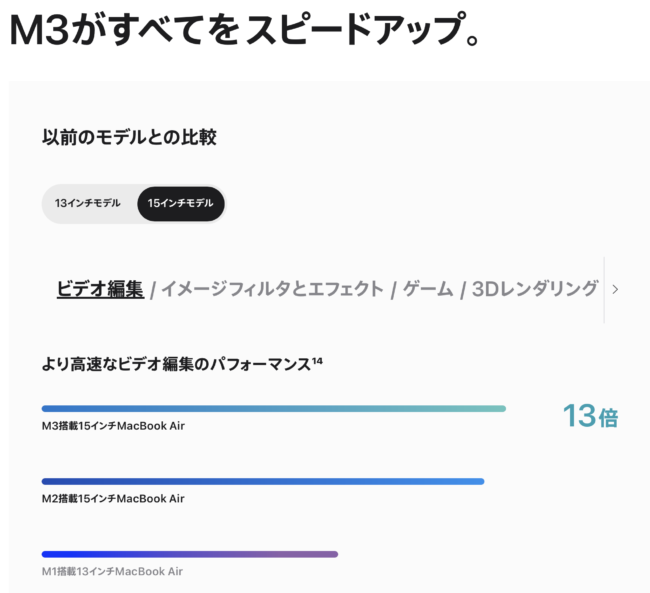Click the M3 teal gradient performance bar
650x593 pixels.
274,408
